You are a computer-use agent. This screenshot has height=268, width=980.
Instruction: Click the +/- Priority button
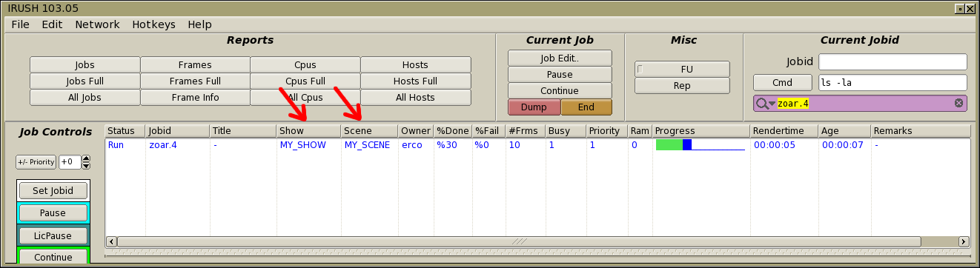click(36, 162)
